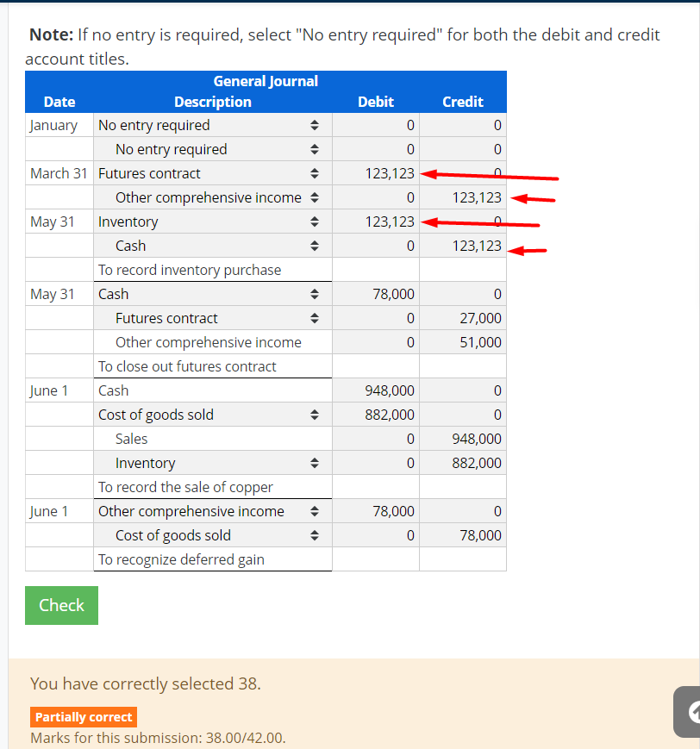This screenshot has height=749, width=700.
Task: Click 'To close out futures contract' text
Action: 187,366
